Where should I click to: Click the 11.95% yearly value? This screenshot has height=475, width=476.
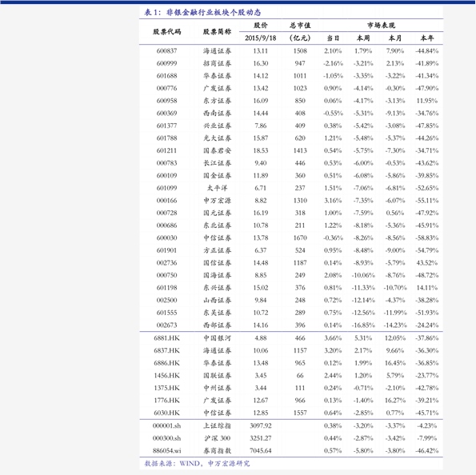(x=427, y=101)
